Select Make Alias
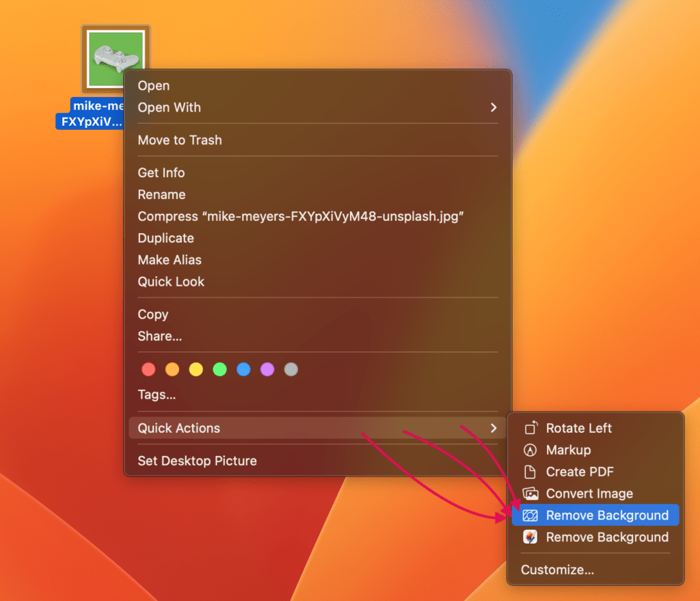The height and width of the screenshot is (601, 700). 317,261
